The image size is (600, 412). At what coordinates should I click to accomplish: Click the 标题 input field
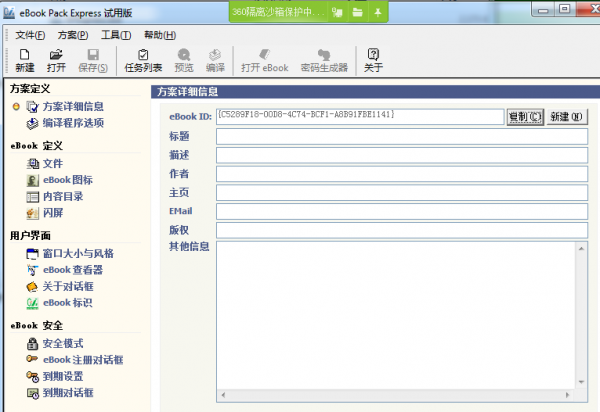point(402,137)
